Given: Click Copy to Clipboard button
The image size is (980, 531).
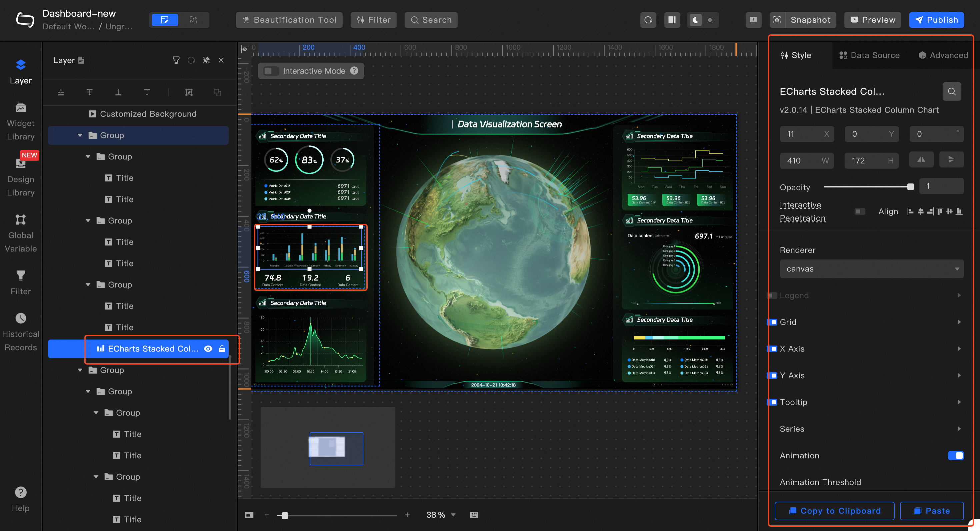Looking at the screenshot, I should pos(834,510).
